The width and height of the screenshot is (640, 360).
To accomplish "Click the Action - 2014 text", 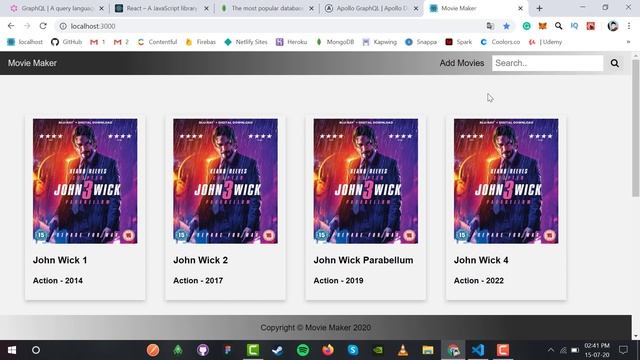I will tap(58, 281).
